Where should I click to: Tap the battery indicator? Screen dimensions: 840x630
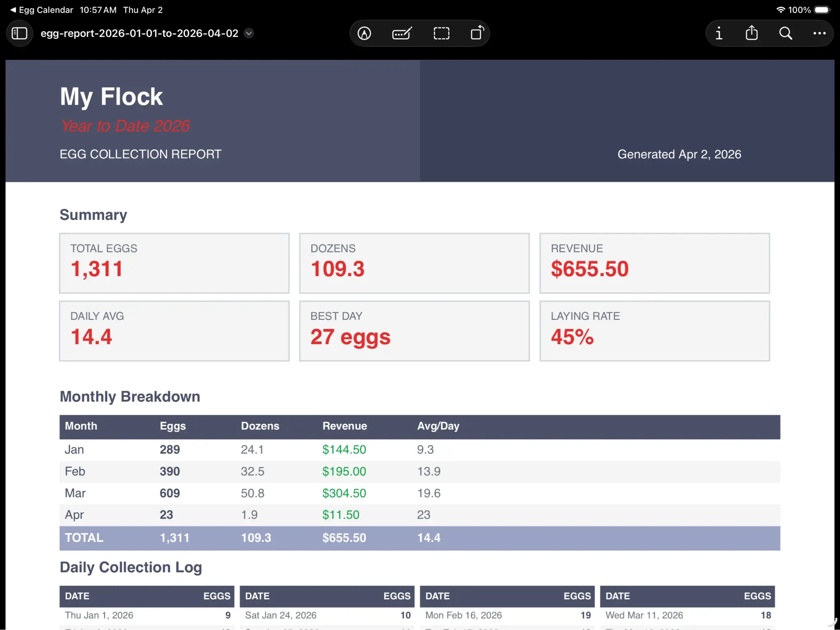822,10
